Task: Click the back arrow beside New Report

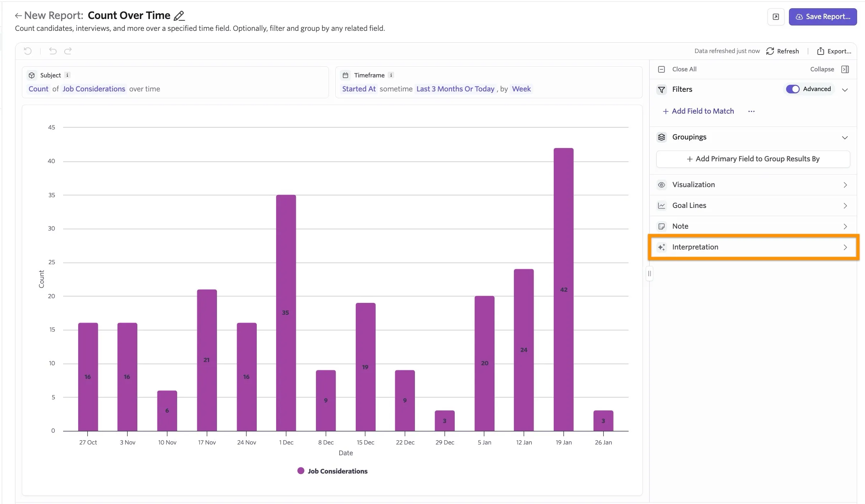Action: (x=18, y=16)
